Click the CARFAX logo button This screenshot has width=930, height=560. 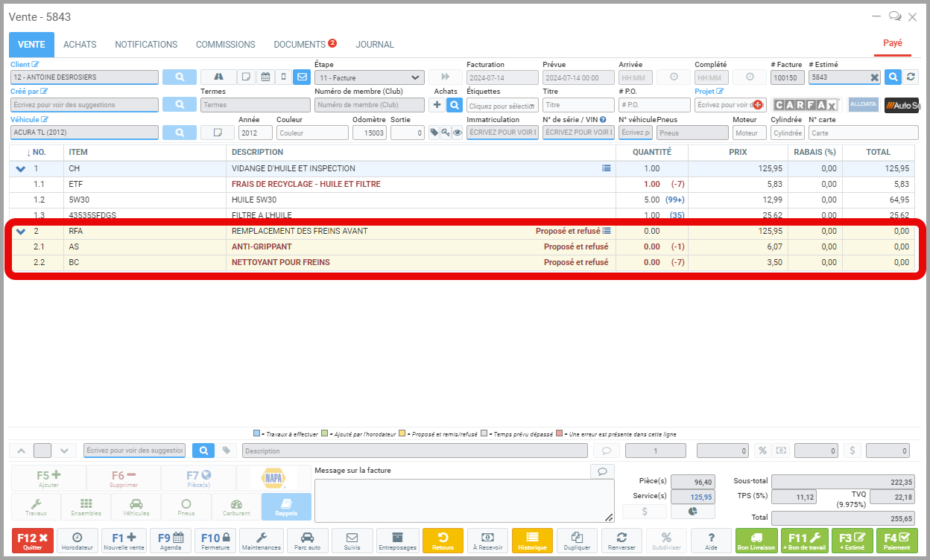click(x=806, y=105)
